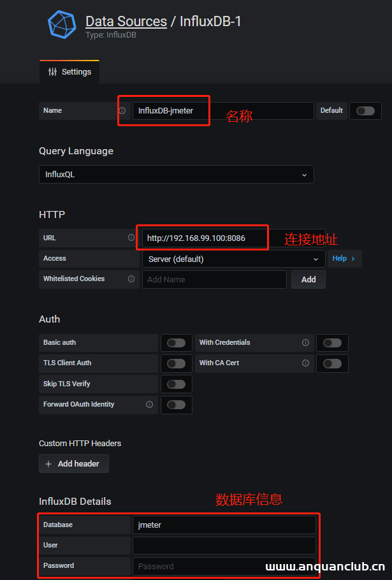Click the 'Skip TLS Verify' label

[66, 384]
